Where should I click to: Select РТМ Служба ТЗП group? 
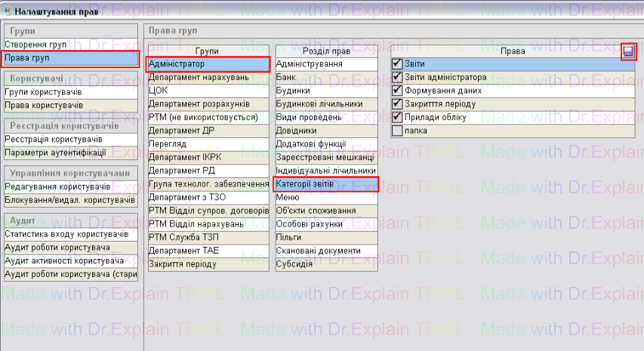coord(208,238)
